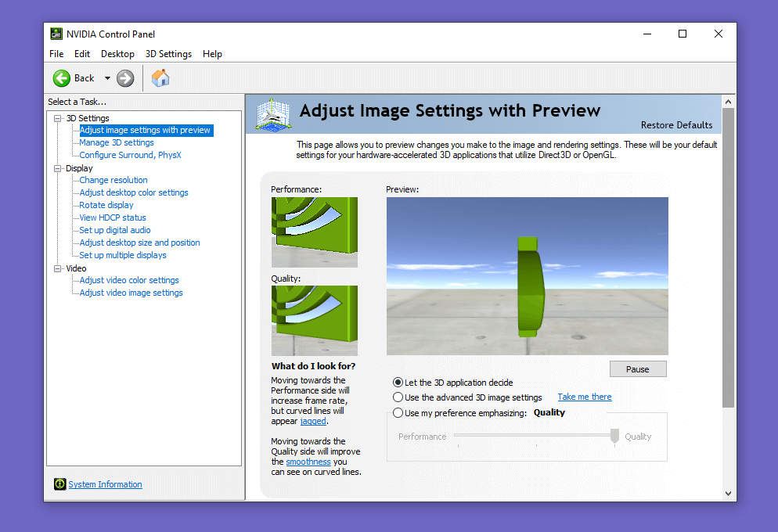Screen dimensions: 778x532
Task: Open the Desktop menu
Action: pyautogui.click(x=117, y=53)
